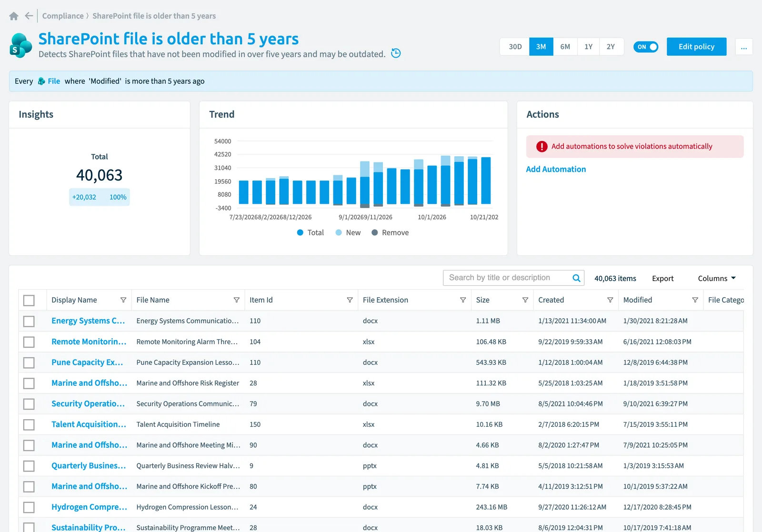Open the Created column filter

click(x=610, y=300)
